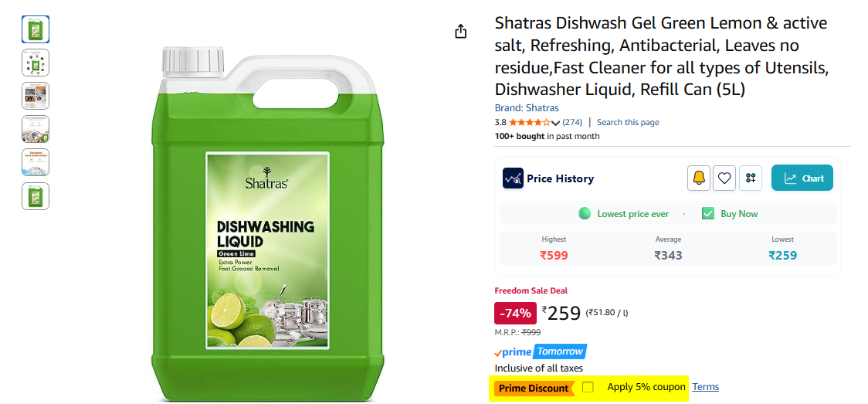
Task: Click the share icon above product image
Action: 460,32
